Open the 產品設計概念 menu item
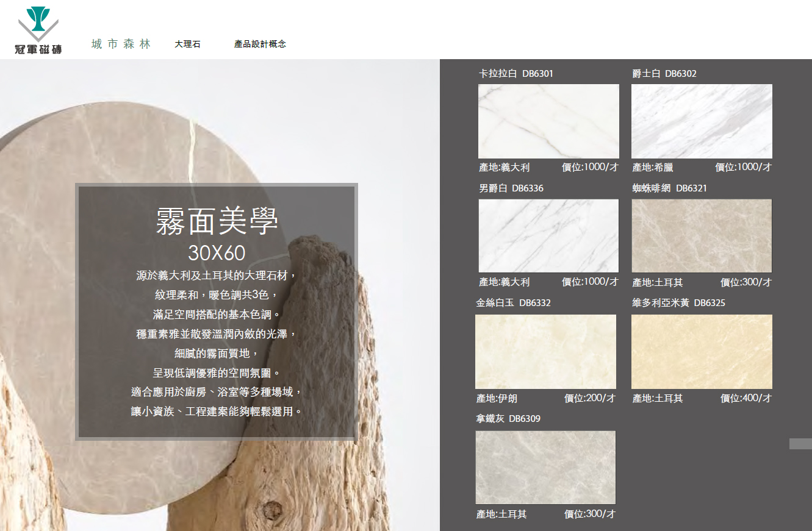This screenshot has width=812, height=531. 260,44
